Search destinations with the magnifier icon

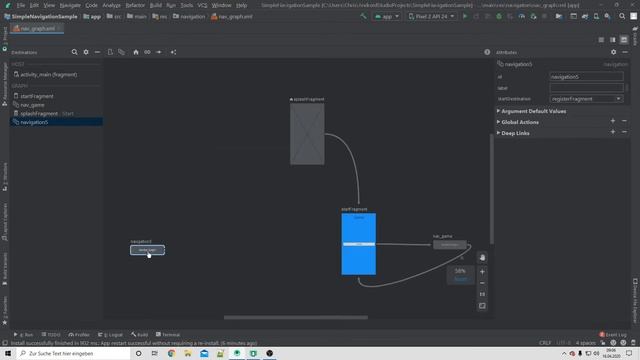click(74, 52)
